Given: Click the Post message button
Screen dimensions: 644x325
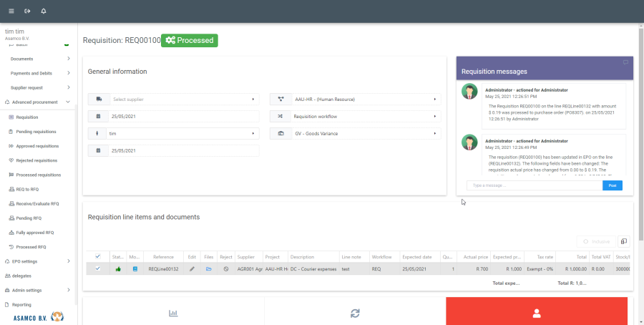Looking at the screenshot, I should [612, 185].
